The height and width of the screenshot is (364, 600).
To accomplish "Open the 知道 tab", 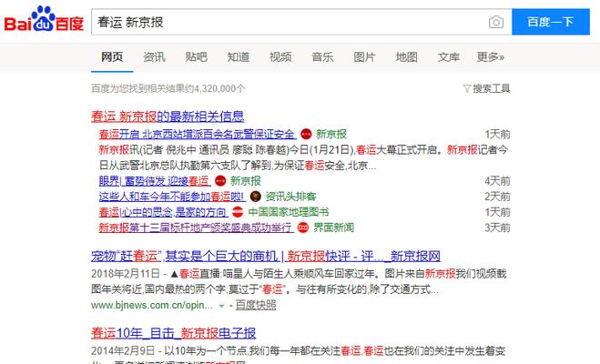I will (238, 57).
